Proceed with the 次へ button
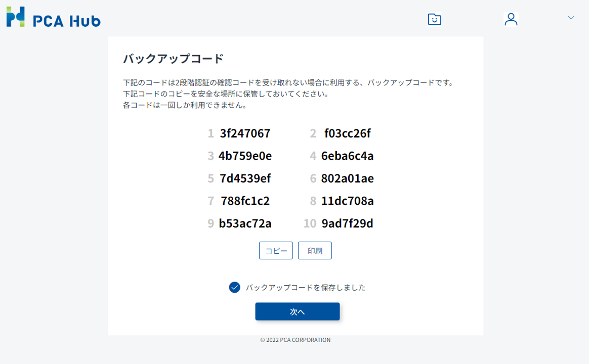589x364 pixels. click(297, 311)
